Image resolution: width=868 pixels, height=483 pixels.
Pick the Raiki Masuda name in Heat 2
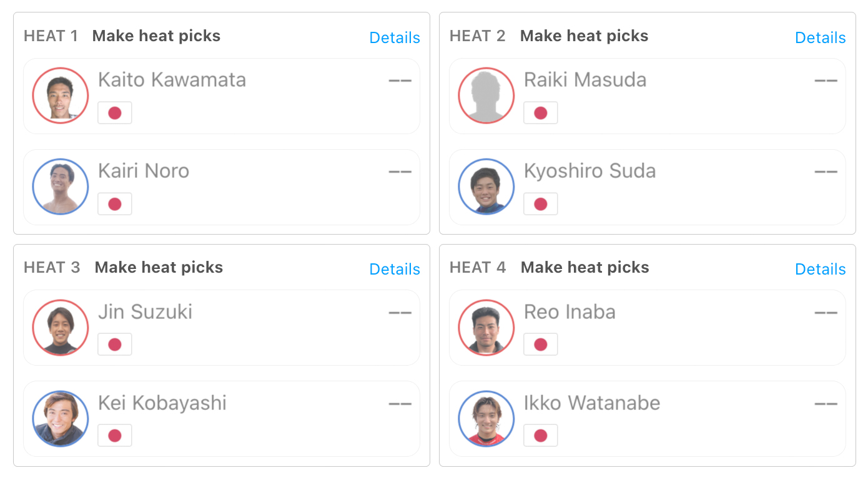[585, 80]
